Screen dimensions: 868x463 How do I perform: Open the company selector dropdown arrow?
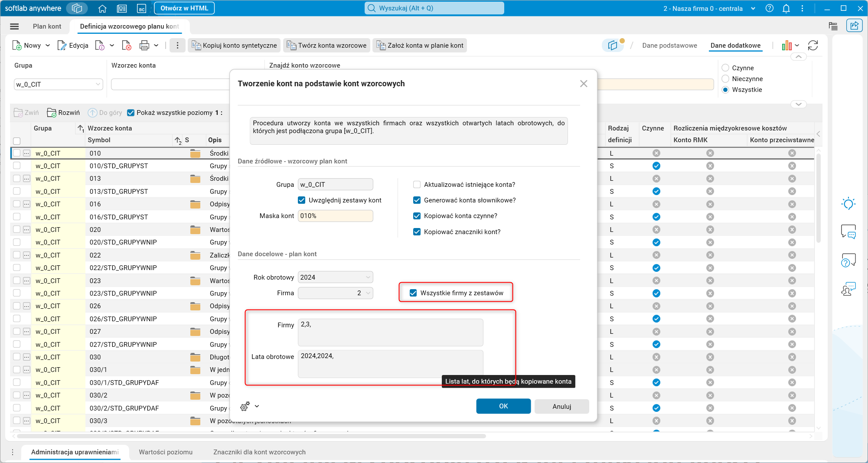[753, 8]
